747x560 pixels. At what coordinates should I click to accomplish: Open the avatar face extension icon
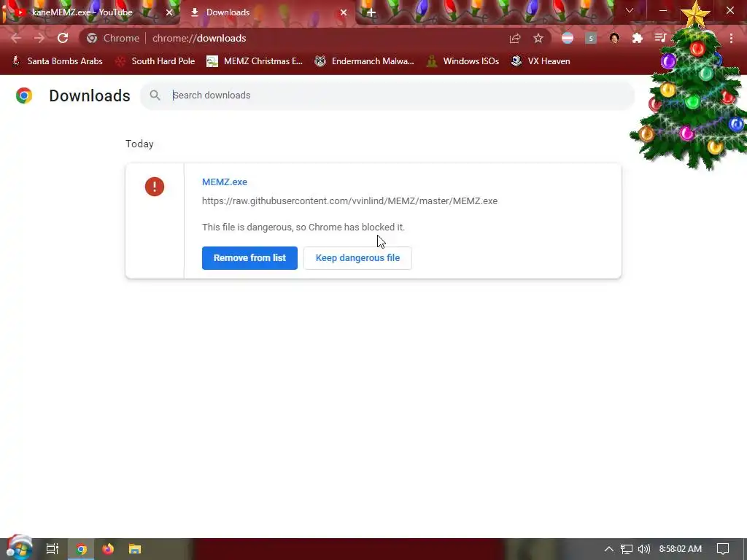tap(614, 38)
